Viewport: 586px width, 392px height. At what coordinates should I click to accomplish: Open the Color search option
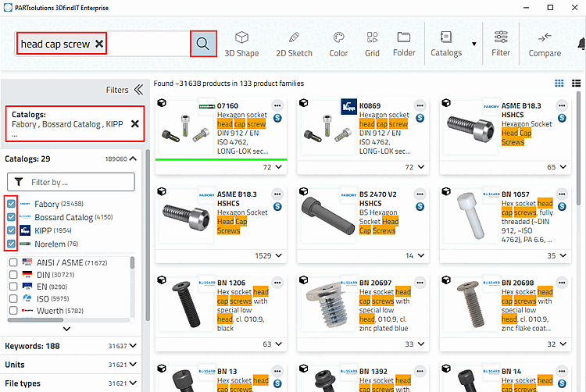(338, 44)
